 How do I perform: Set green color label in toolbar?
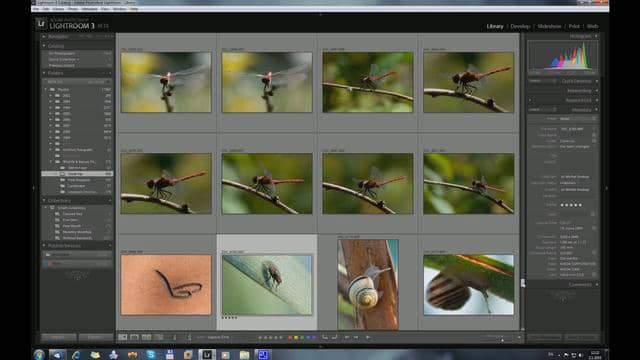click(302, 338)
